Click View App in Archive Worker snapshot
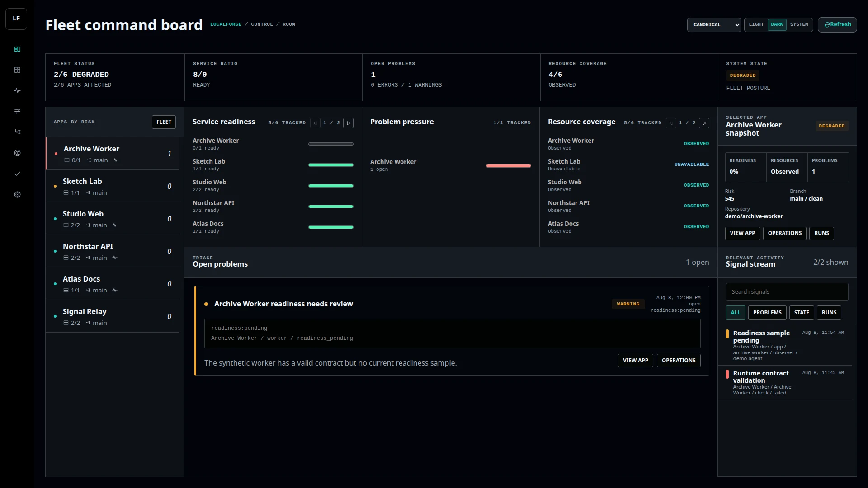This screenshot has height=488, width=868. (x=742, y=233)
